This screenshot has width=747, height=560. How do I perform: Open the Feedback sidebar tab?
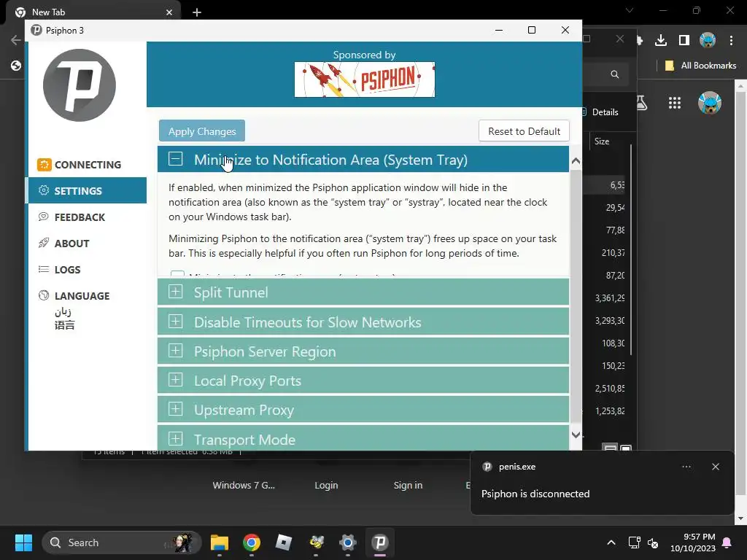[88, 217]
